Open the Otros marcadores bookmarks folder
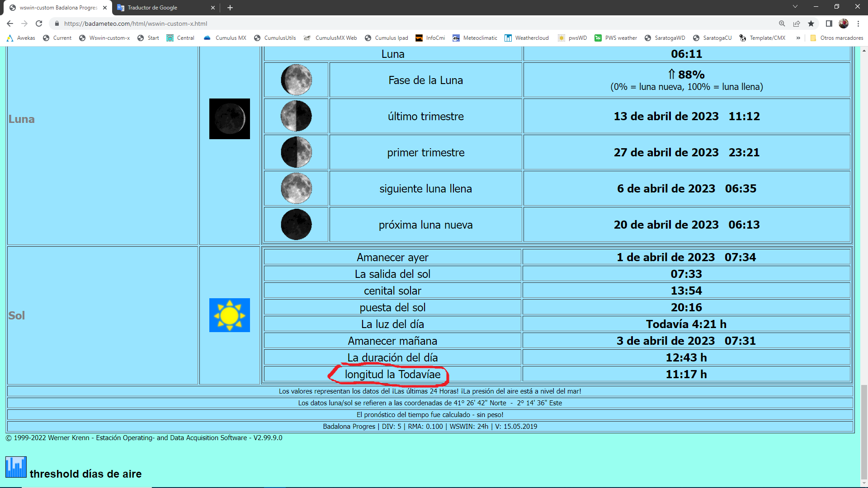The width and height of the screenshot is (868, 488). tap(836, 38)
